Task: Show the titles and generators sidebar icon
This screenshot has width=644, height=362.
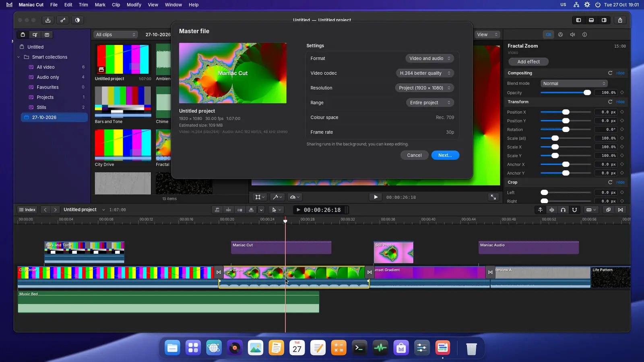Action: pos(47,35)
